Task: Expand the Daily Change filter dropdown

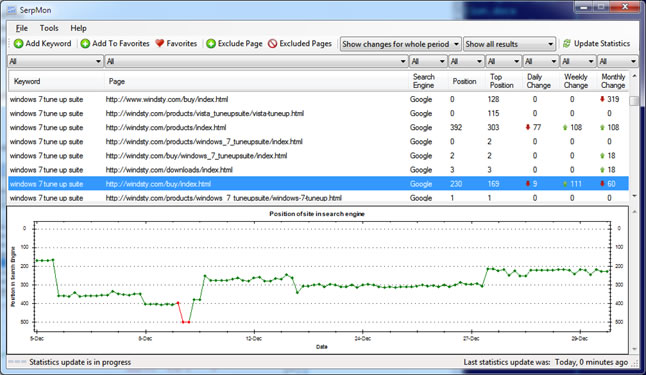Action: tap(554, 61)
